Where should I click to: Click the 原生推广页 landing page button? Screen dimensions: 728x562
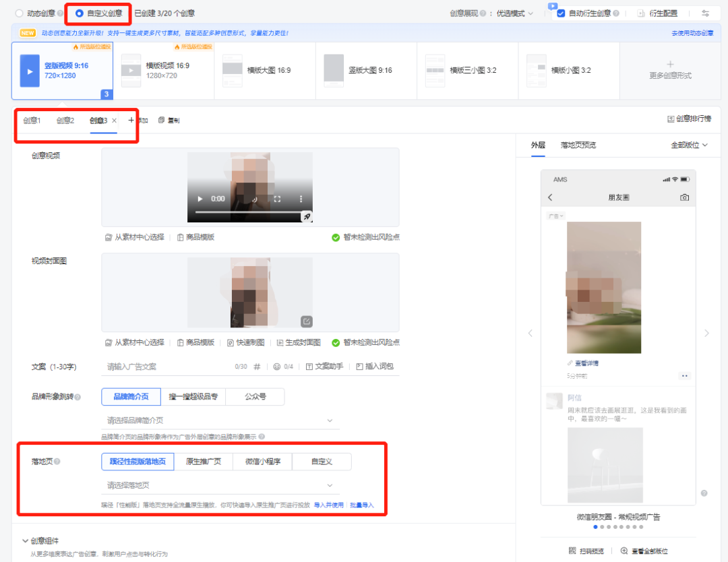click(x=204, y=462)
